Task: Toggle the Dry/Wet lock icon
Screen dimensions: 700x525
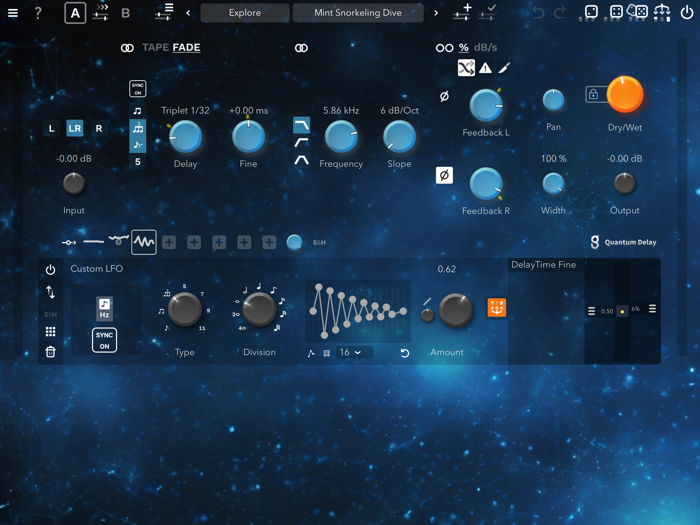Action: click(x=593, y=94)
